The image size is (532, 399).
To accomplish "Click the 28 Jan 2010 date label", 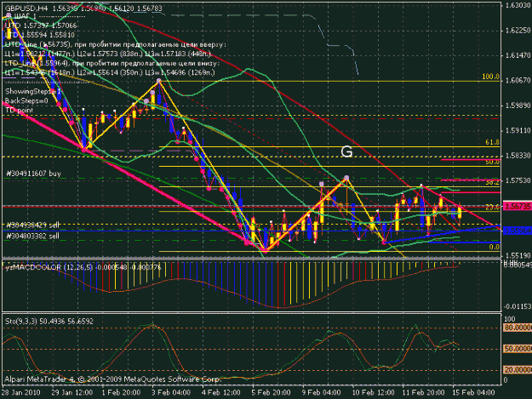I will 20,392.
